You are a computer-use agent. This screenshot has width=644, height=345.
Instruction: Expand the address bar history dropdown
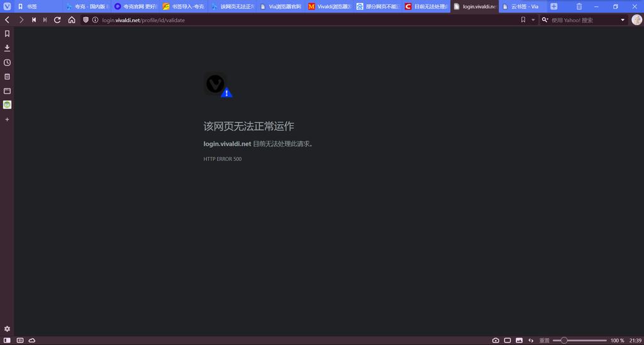coord(533,19)
